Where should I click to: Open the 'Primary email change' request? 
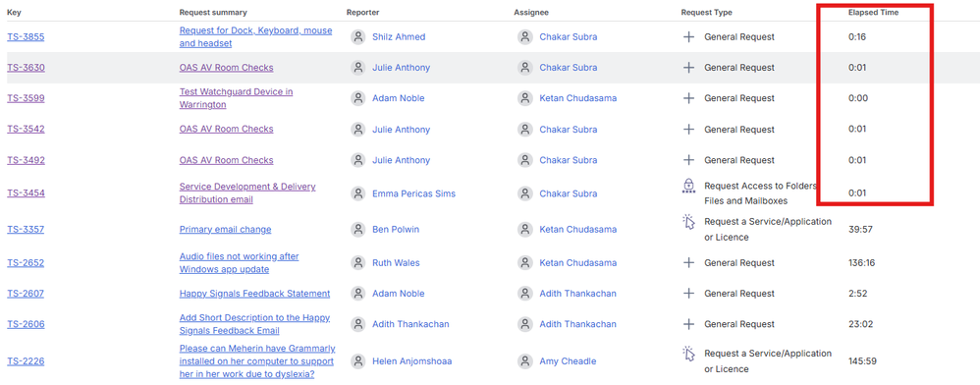(x=225, y=230)
